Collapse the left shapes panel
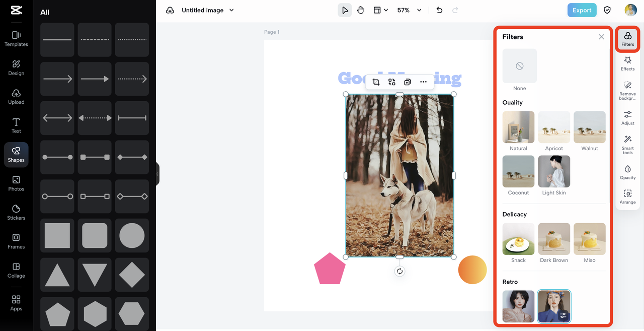644x331 pixels. (157, 174)
